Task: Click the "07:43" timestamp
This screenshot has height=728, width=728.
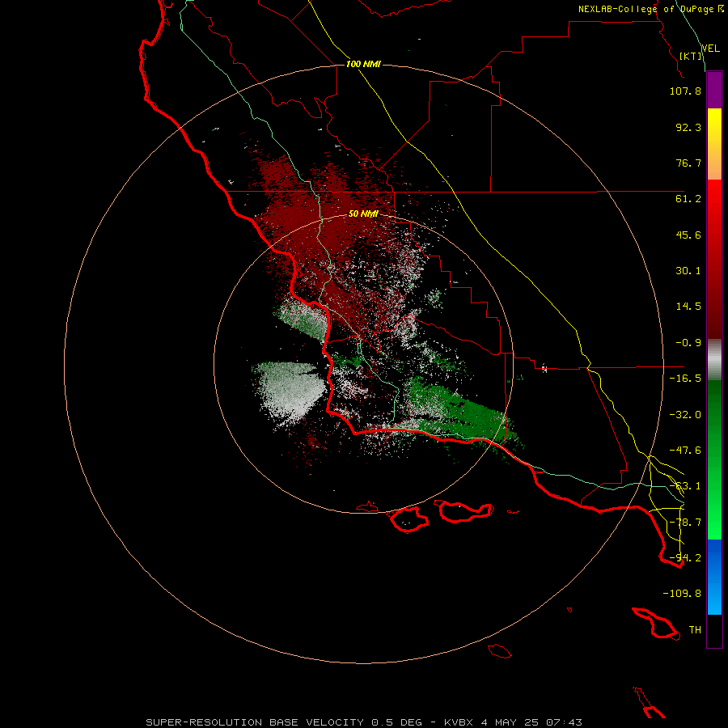Action: [x=564, y=722]
